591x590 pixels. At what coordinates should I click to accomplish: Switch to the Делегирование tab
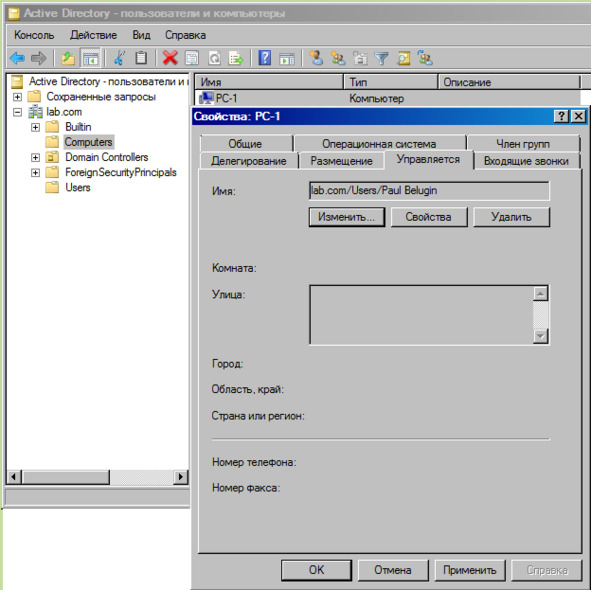(249, 161)
